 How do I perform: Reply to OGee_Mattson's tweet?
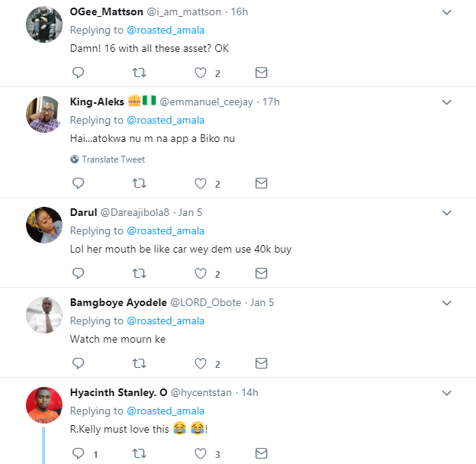click(x=77, y=73)
